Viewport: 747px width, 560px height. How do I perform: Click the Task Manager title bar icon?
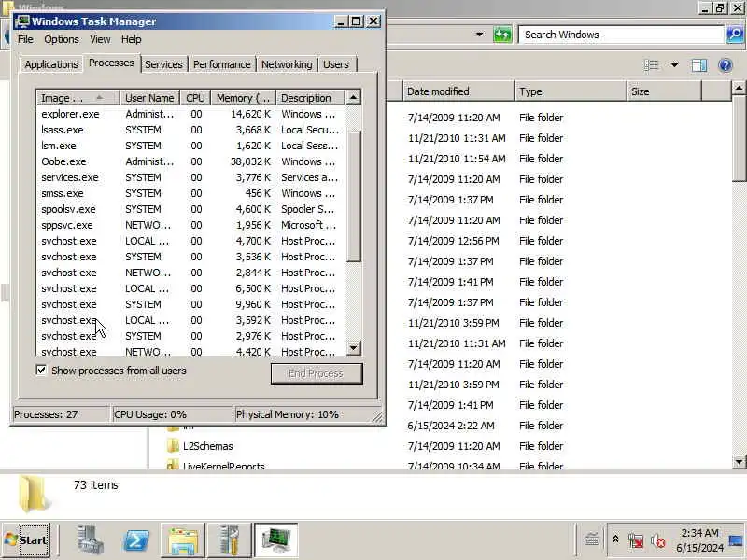[21, 21]
